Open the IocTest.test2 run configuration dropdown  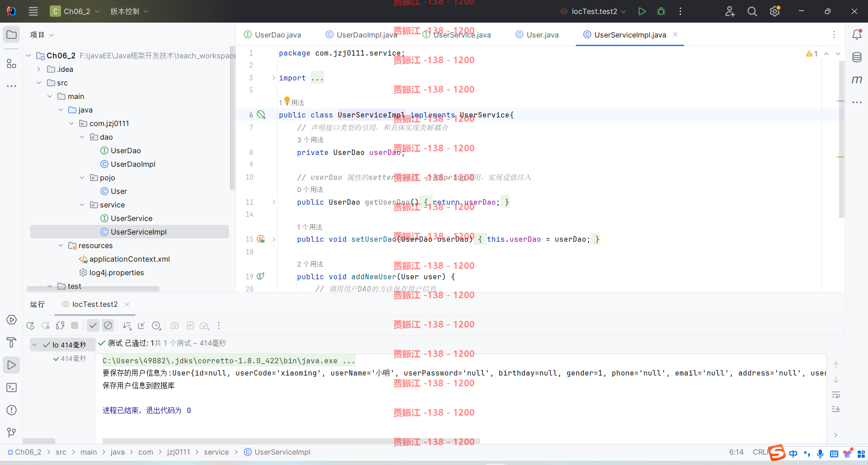(593, 11)
